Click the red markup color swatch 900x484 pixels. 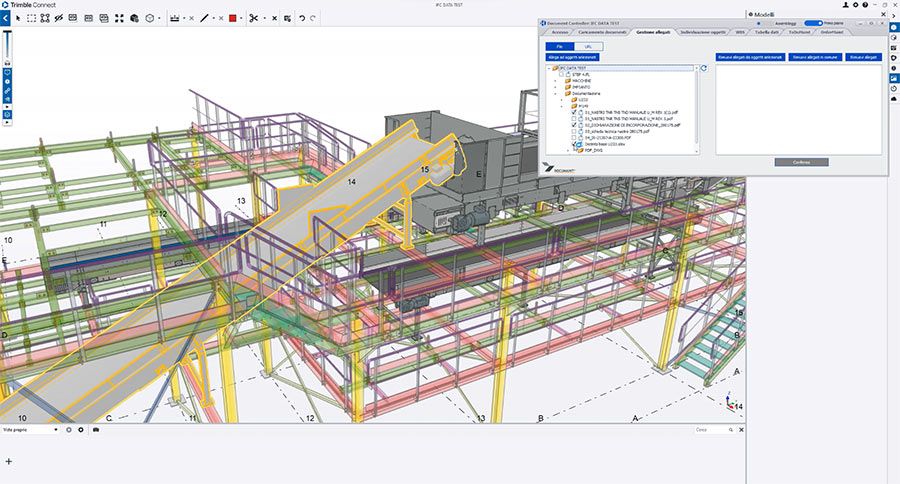click(x=233, y=18)
